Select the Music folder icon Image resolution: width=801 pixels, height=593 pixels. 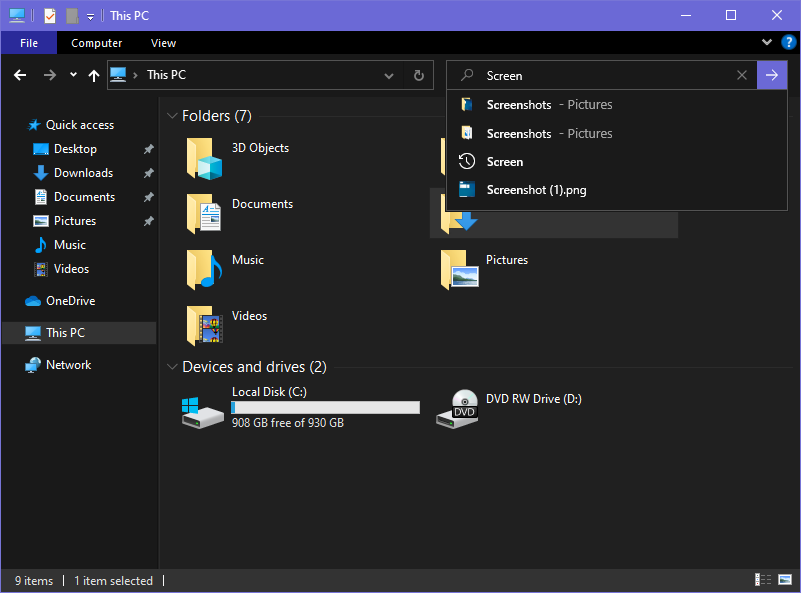[x=204, y=269]
